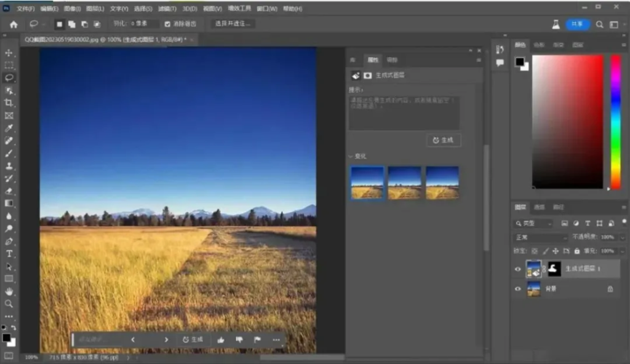Select the Blur tool
The width and height of the screenshot is (630, 364).
9,216
